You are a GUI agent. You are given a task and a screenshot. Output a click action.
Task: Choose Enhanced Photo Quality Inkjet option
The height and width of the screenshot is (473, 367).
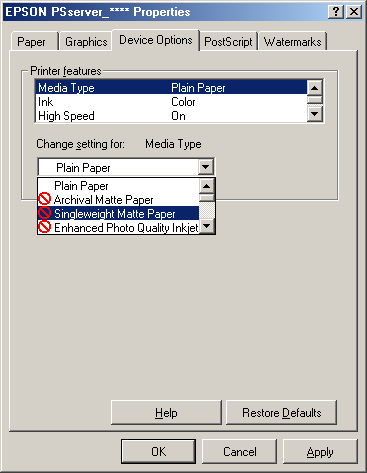pos(118,227)
